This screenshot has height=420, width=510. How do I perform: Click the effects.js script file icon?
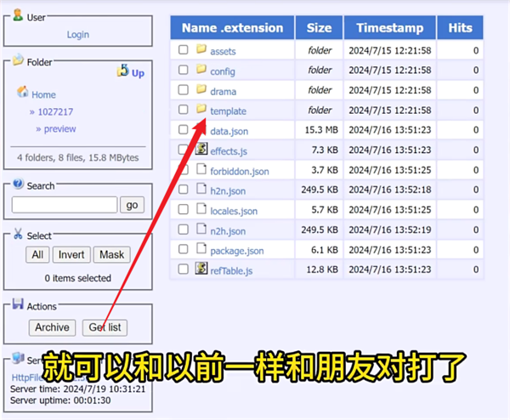tap(201, 150)
